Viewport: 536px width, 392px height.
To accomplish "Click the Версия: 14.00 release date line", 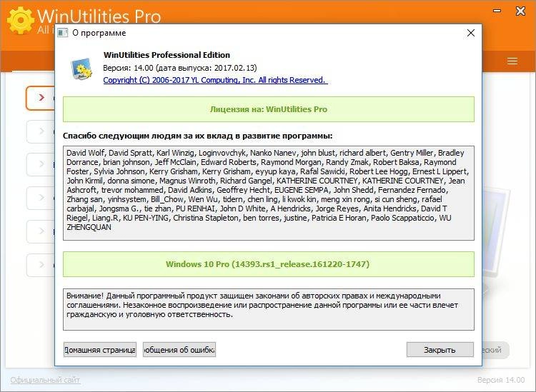I will pos(180,68).
